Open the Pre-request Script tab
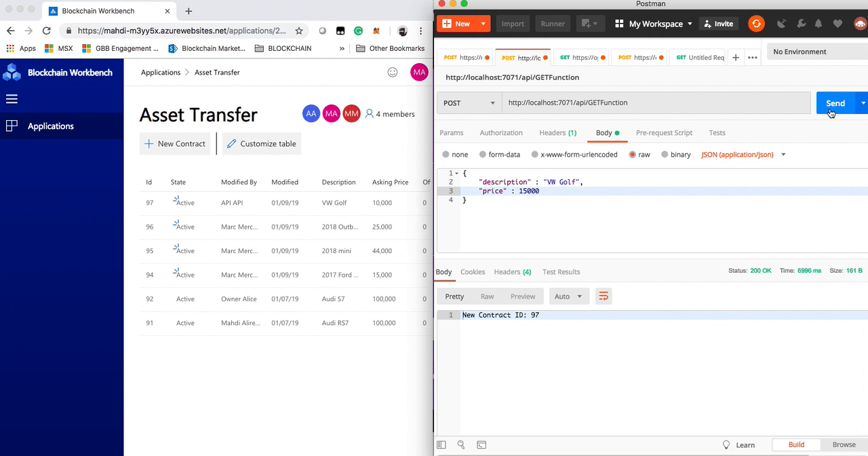 tap(664, 133)
